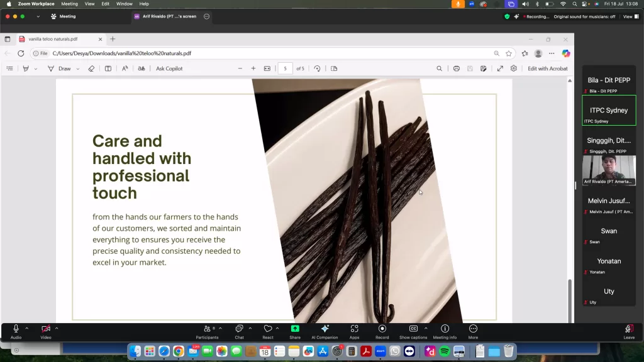Click the green Share screen icon
Viewport: 644px width, 362px height.
pyautogui.click(x=295, y=329)
